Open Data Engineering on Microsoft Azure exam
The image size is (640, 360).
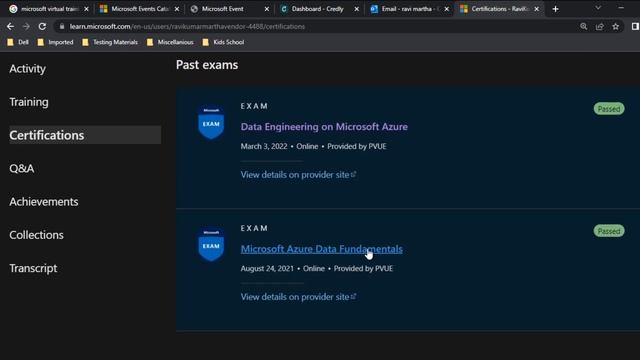[x=324, y=127]
